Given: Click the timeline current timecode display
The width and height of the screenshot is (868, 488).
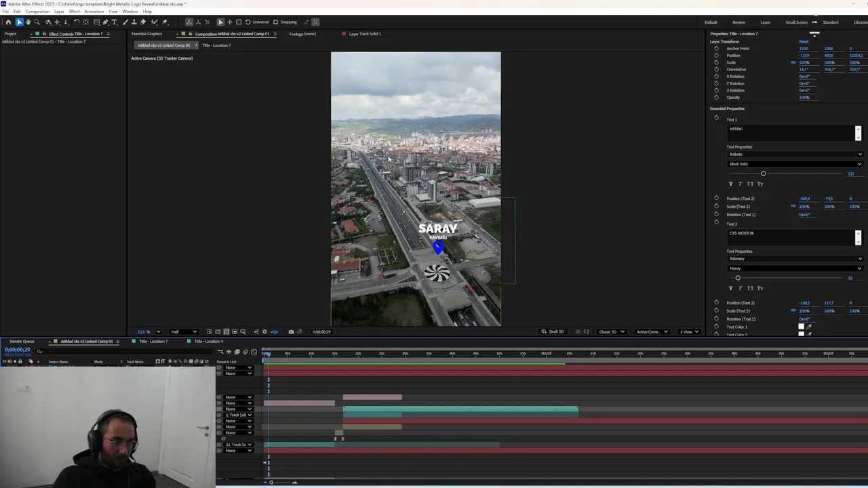Looking at the screenshot, I should (17, 350).
